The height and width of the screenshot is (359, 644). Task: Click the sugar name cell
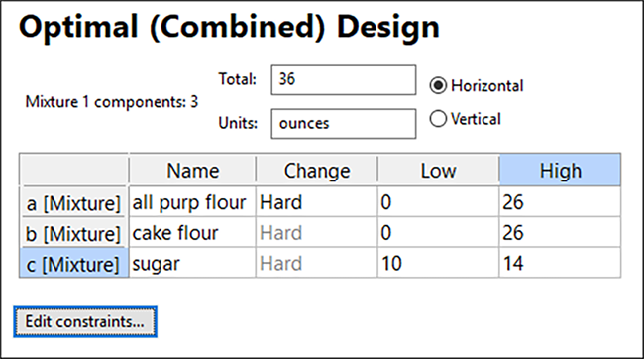(x=192, y=263)
